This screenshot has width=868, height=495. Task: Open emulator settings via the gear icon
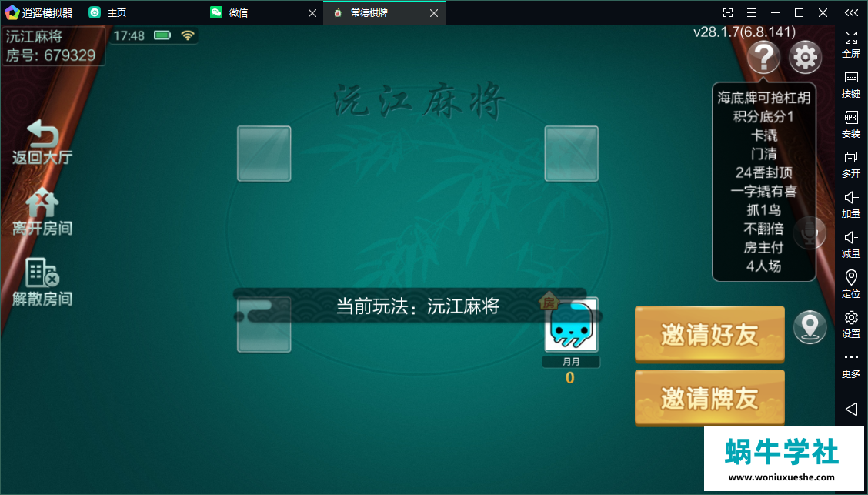coord(851,324)
